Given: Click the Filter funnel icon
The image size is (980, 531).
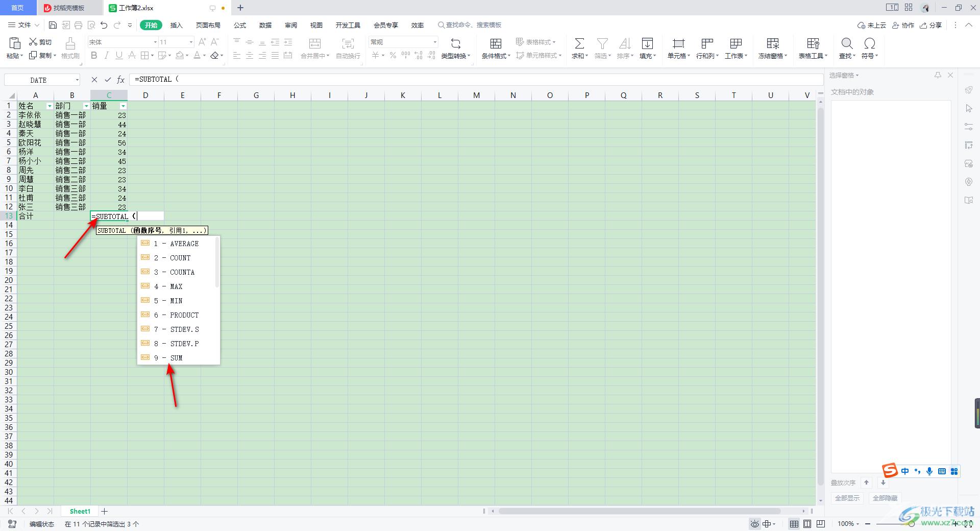Looking at the screenshot, I should [x=602, y=43].
